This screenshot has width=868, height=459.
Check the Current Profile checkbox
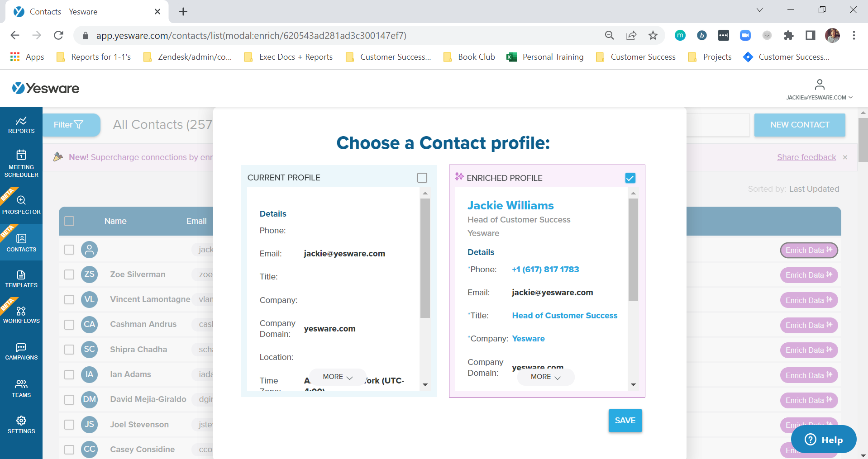point(422,178)
